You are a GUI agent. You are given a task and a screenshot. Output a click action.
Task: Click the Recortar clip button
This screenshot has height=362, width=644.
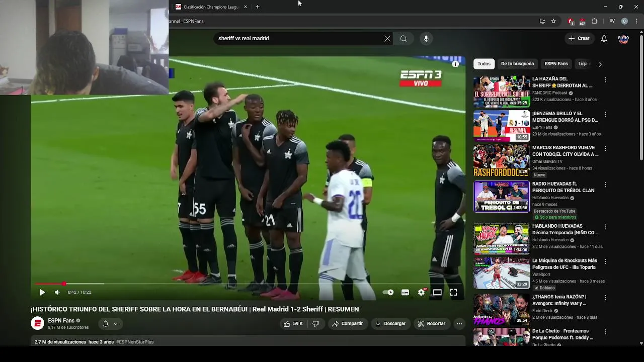432,324
